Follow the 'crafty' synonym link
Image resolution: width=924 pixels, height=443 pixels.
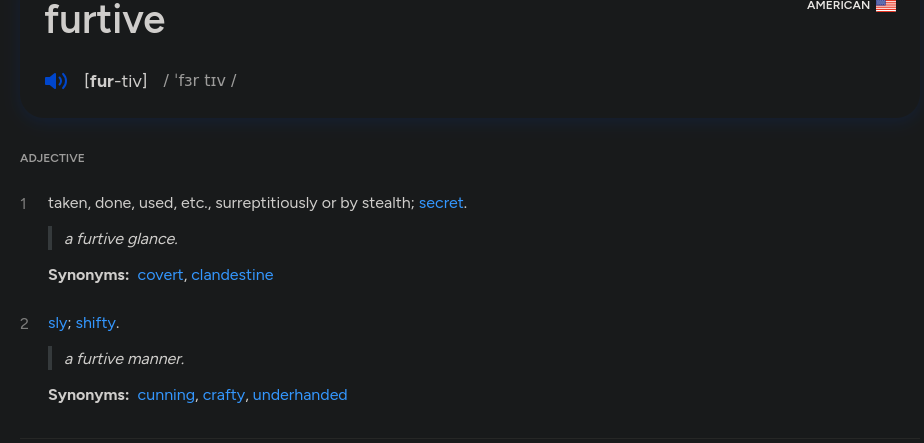pyautogui.click(x=223, y=395)
